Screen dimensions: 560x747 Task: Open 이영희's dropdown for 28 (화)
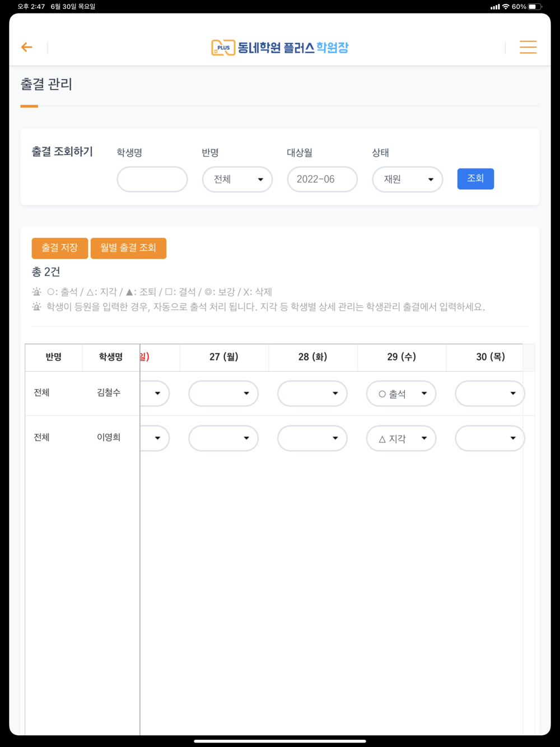tap(312, 438)
